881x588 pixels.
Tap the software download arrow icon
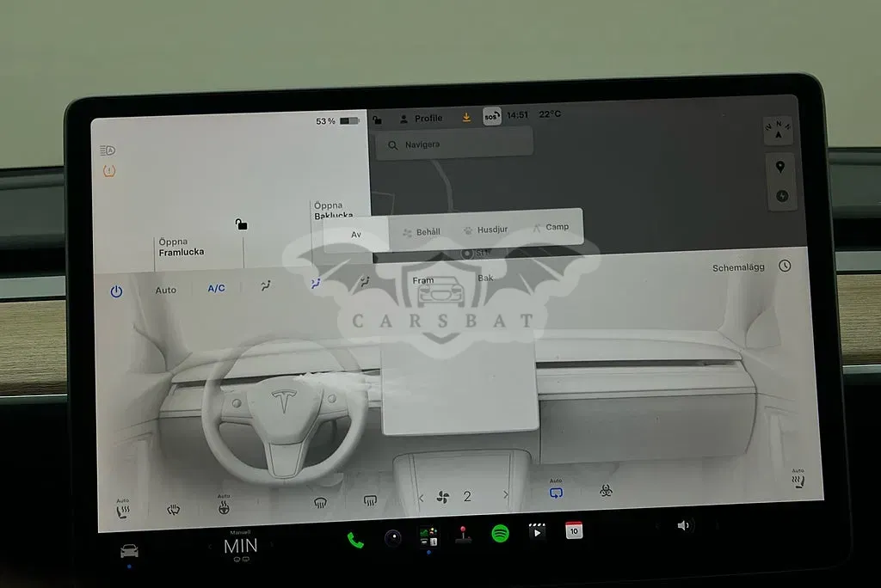(x=466, y=118)
